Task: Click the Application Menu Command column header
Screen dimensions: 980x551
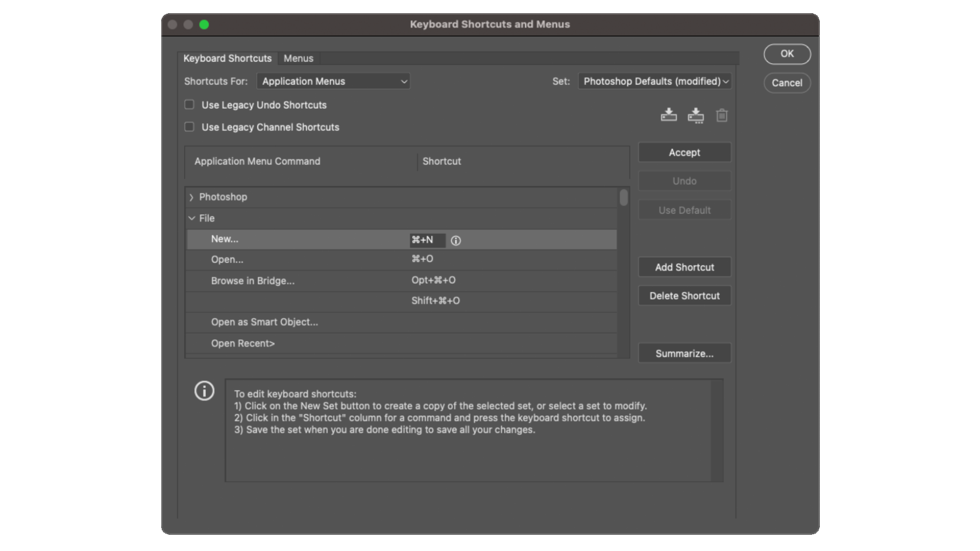Action: point(257,161)
